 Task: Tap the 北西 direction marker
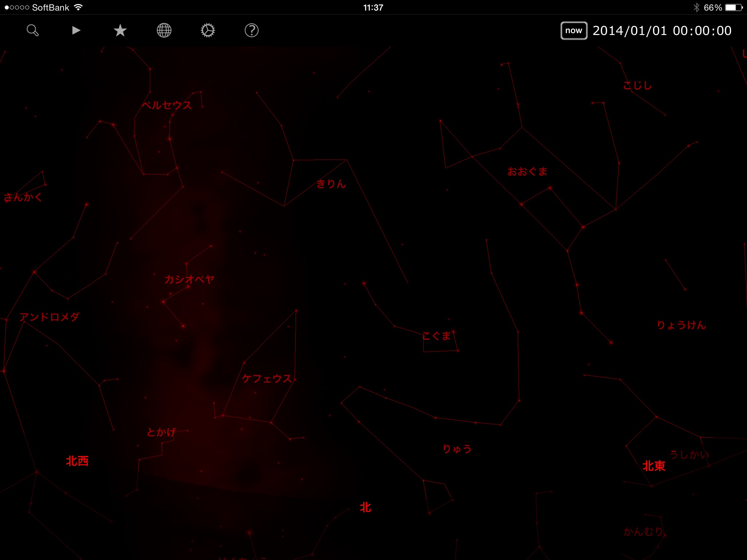(x=77, y=461)
